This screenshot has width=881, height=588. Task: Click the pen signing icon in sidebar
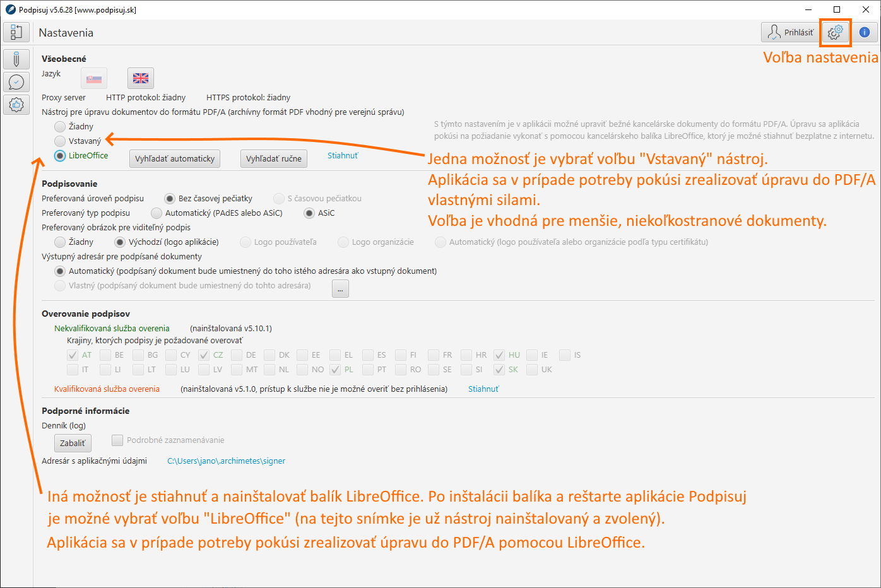pos(16,59)
